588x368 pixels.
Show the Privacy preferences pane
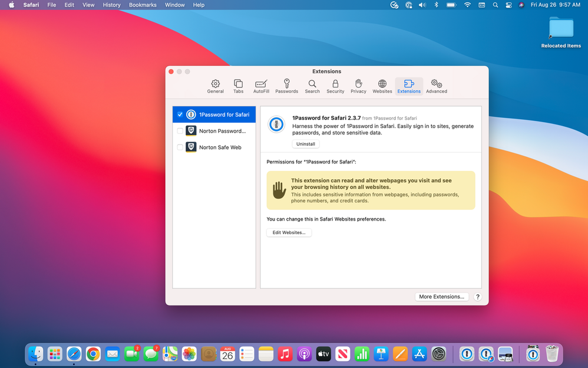358,86
